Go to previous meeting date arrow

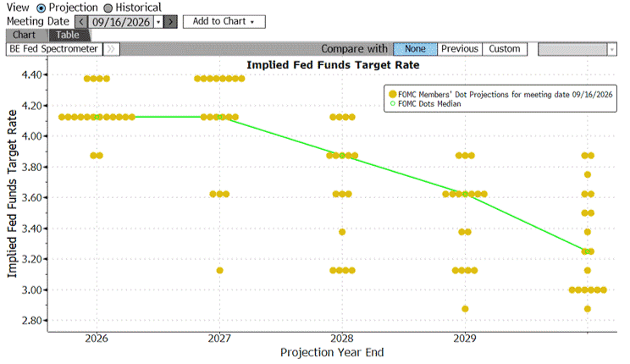[81, 22]
